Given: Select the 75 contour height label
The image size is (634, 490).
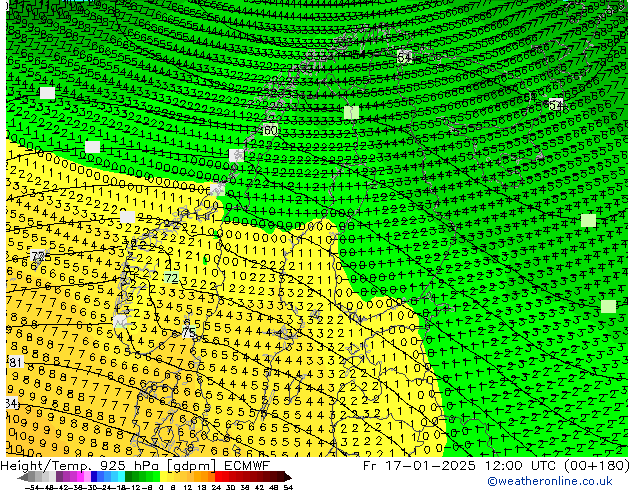Looking at the screenshot, I should point(189,333).
